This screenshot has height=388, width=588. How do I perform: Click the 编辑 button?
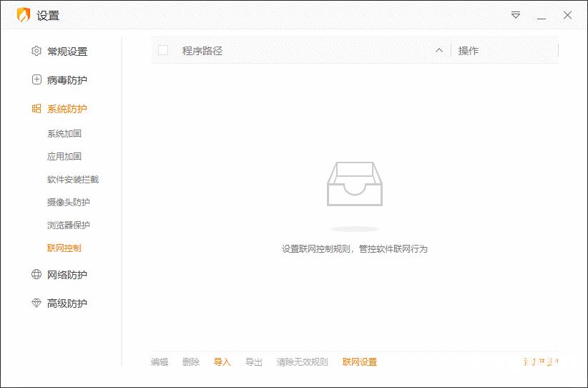tap(160, 362)
